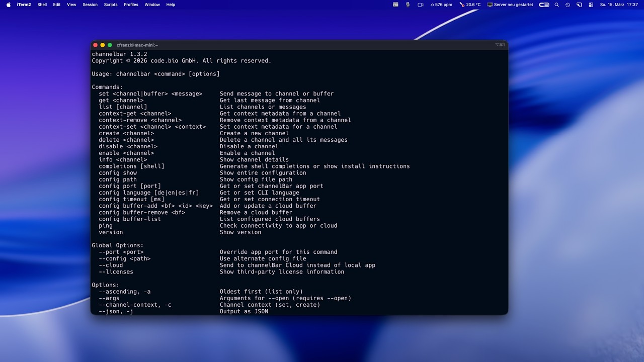
Task: Open the Session menu
Action: coord(90,5)
